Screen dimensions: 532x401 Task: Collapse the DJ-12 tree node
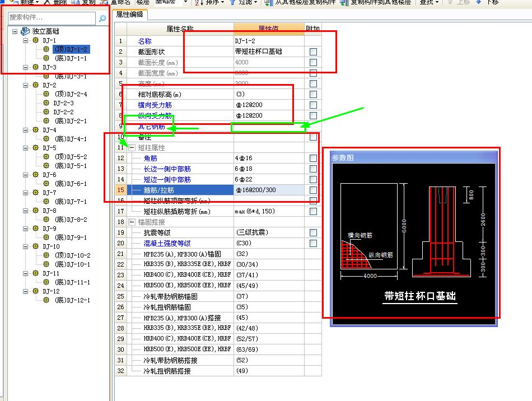pyautogui.click(x=25, y=291)
